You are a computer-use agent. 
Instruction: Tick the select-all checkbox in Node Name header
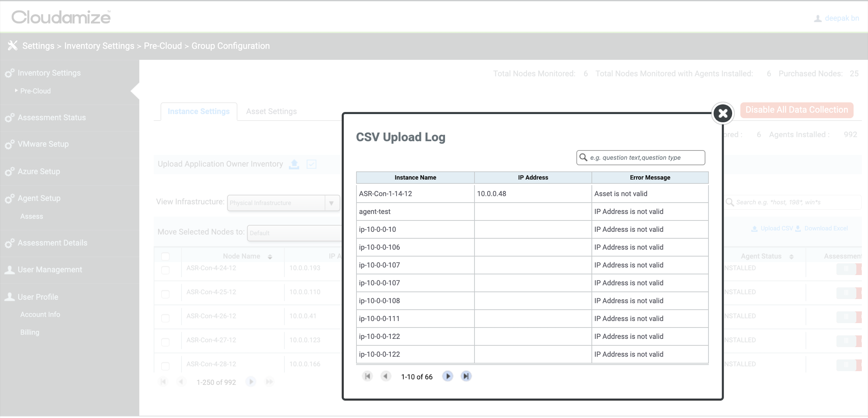coord(165,257)
